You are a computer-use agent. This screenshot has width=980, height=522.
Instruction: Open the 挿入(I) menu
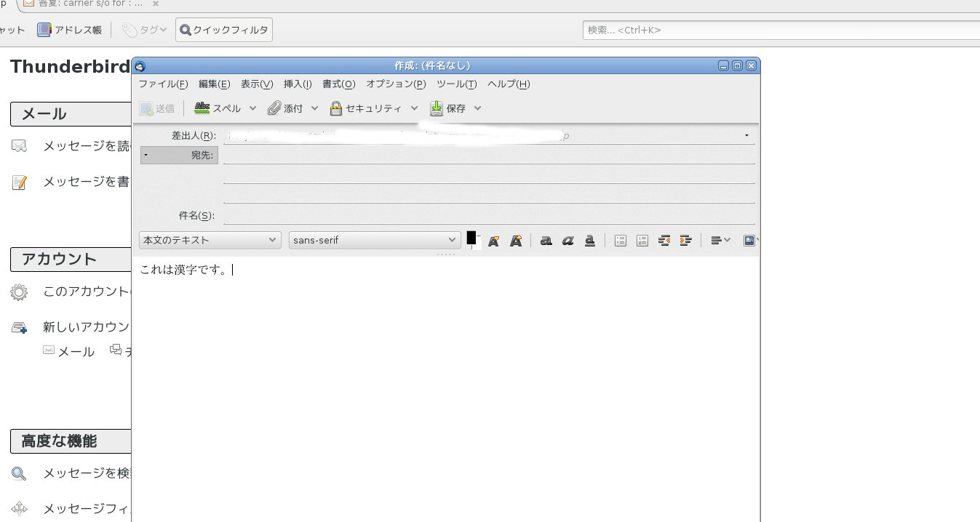[x=297, y=84]
